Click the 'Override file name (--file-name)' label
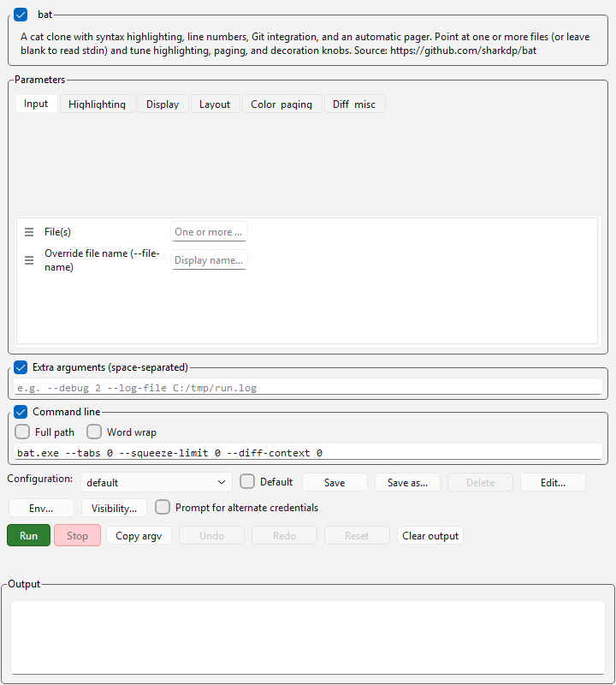The image size is (616, 685). click(x=102, y=260)
